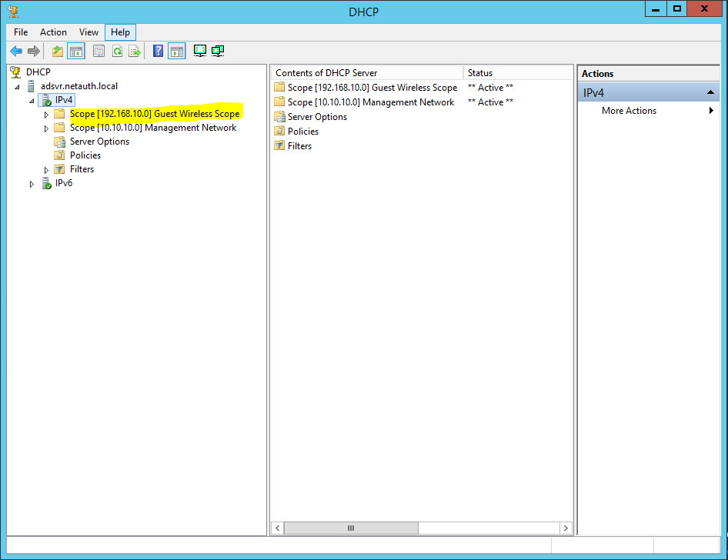Expand Management Network scope in tree
The image size is (728, 560).
point(46,128)
